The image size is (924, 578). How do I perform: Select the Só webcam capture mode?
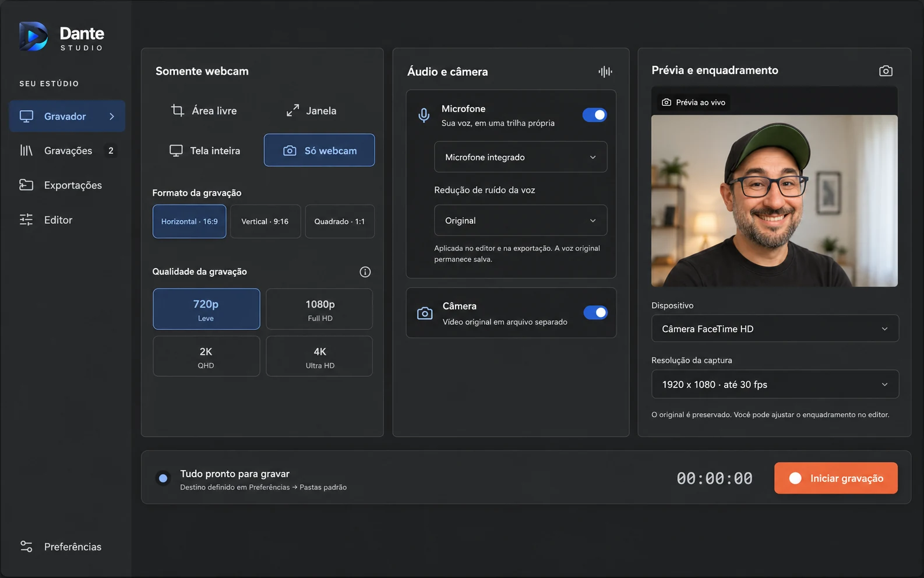(319, 150)
